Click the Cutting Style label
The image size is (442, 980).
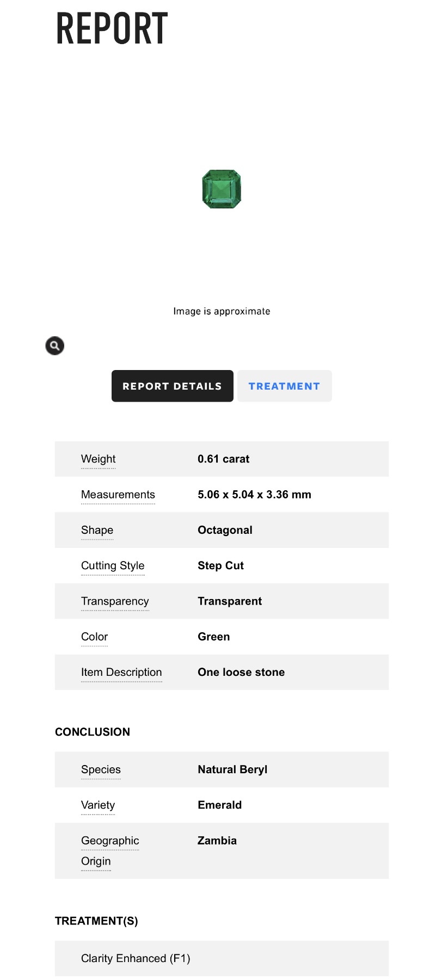[113, 566]
